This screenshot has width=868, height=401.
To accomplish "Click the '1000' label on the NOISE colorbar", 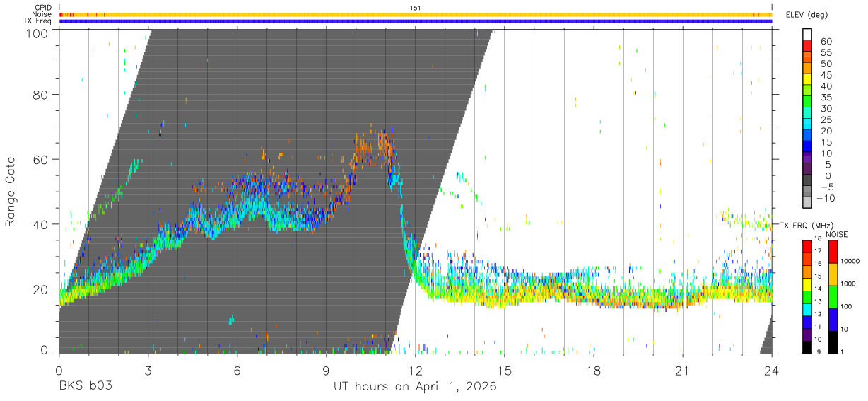I will coord(848,285).
